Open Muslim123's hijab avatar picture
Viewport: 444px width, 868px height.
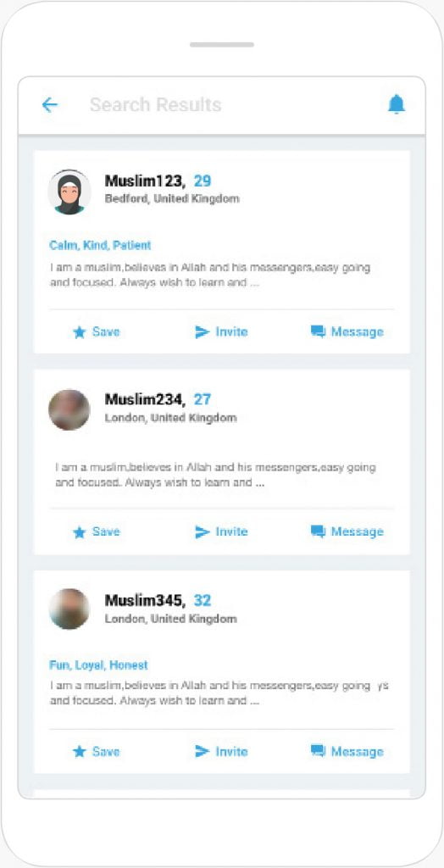pyautogui.click(x=69, y=192)
